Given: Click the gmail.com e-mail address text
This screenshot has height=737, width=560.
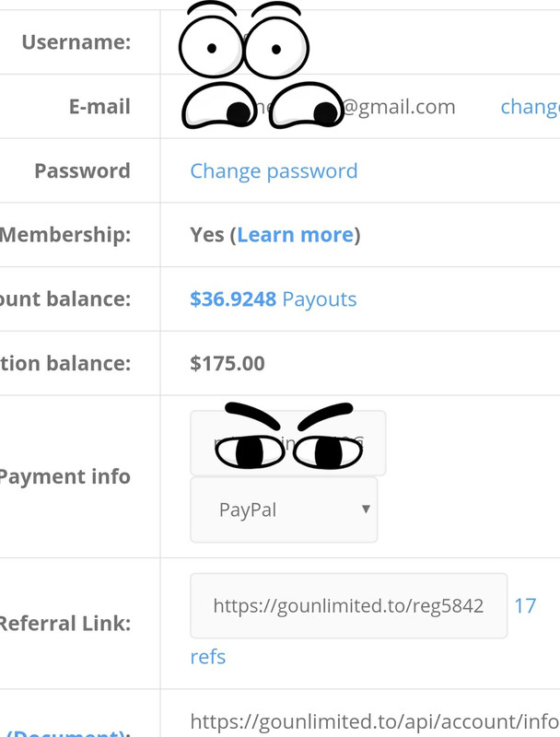Looking at the screenshot, I should pos(398,107).
